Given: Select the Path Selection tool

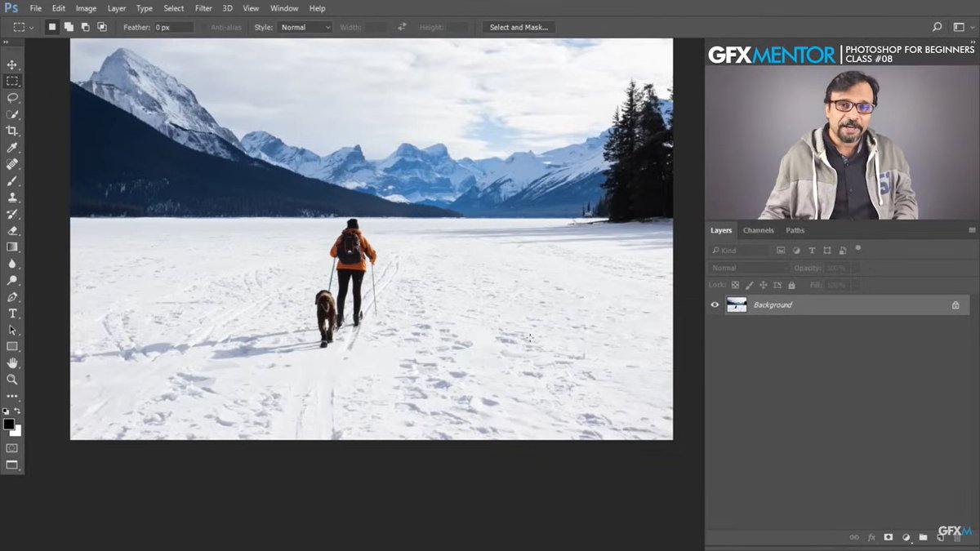Looking at the screenshot, I should point(12,330).
